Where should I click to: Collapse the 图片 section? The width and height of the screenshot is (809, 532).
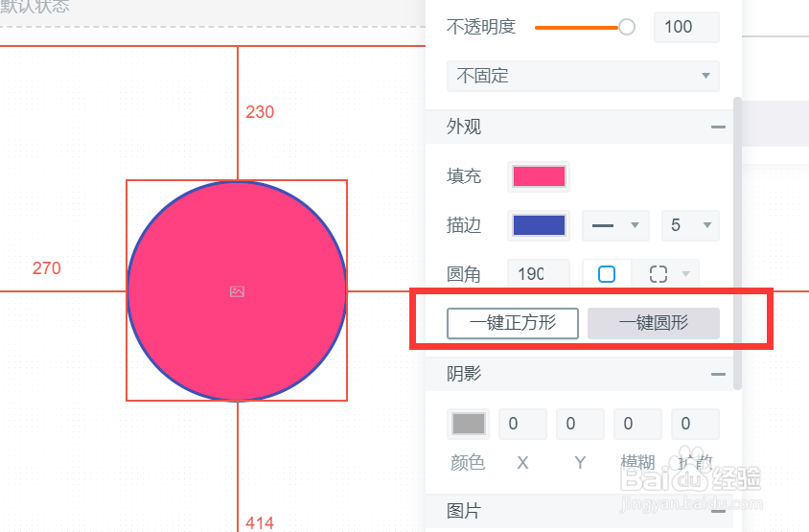tap(718, 512)
